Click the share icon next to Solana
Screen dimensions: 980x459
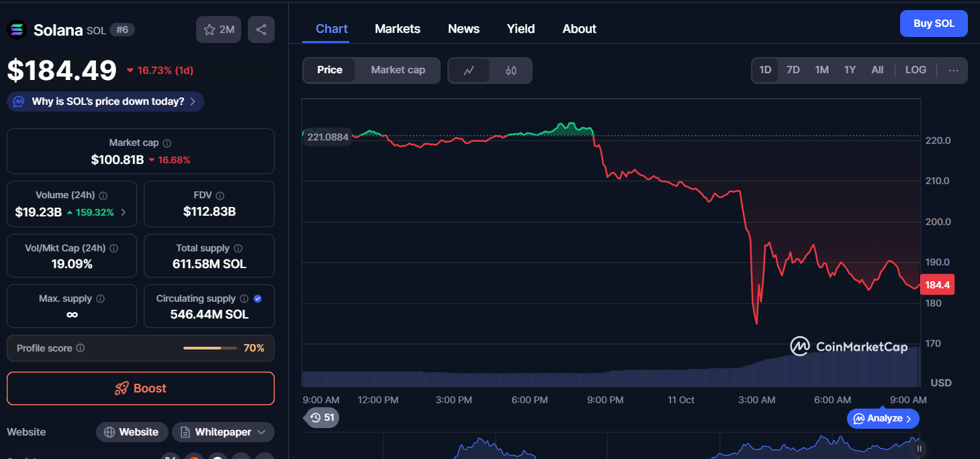tap(261, 30)
